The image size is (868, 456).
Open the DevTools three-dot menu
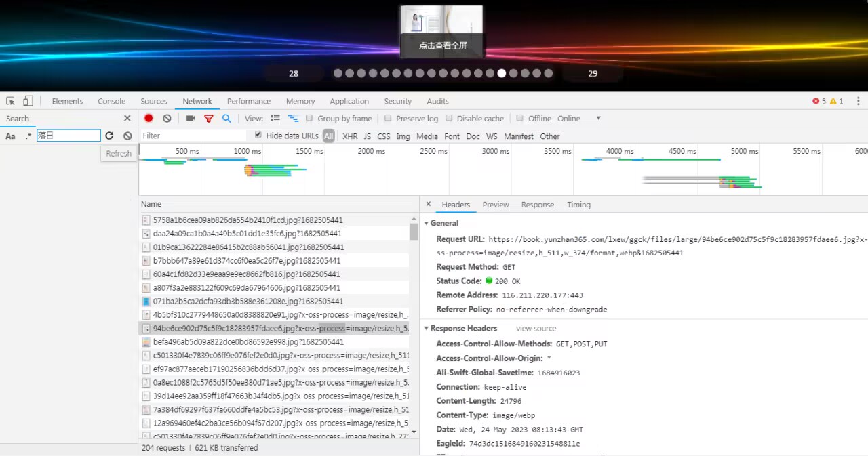coord(858,101)
